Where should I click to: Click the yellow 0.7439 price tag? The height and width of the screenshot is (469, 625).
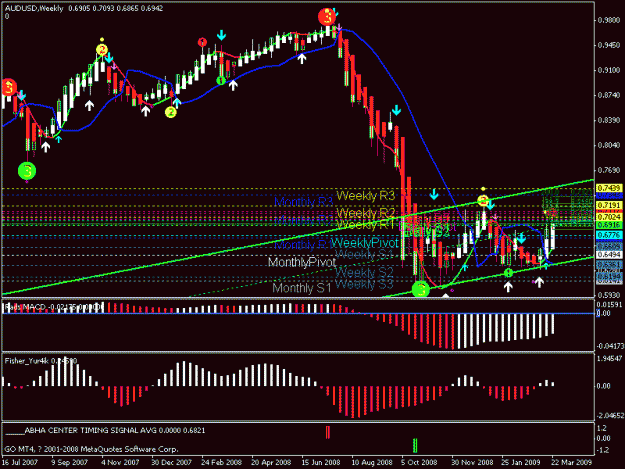pos(609,188)
